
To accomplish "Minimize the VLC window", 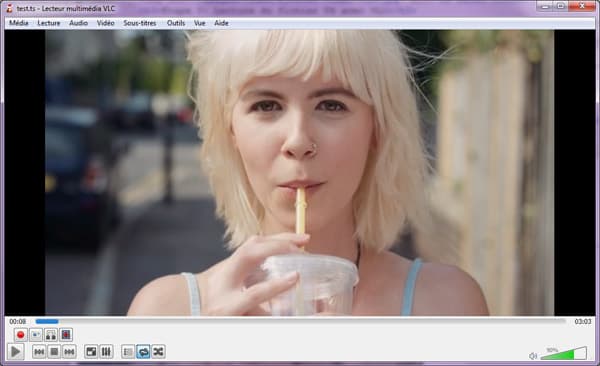I will click(x=546, y=6).
